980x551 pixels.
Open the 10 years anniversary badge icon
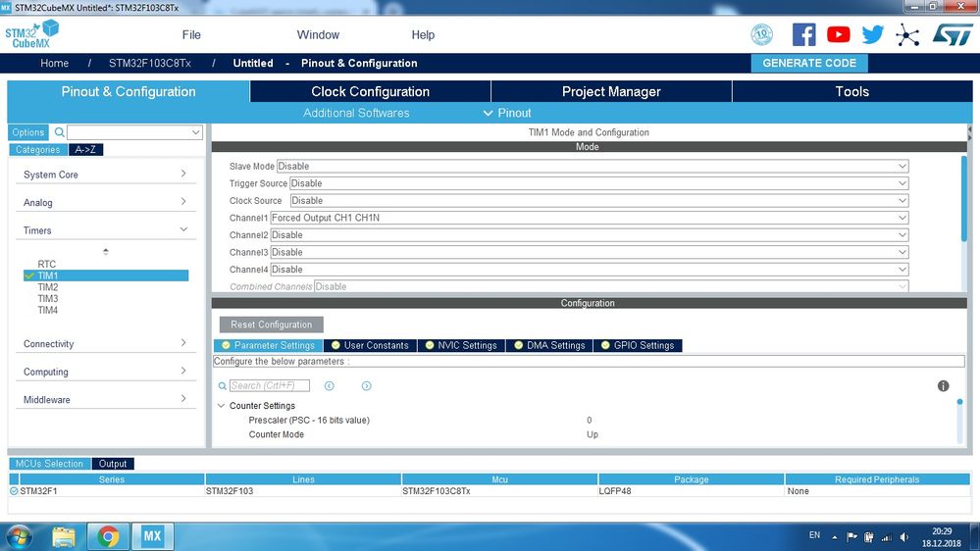[761, 34]
